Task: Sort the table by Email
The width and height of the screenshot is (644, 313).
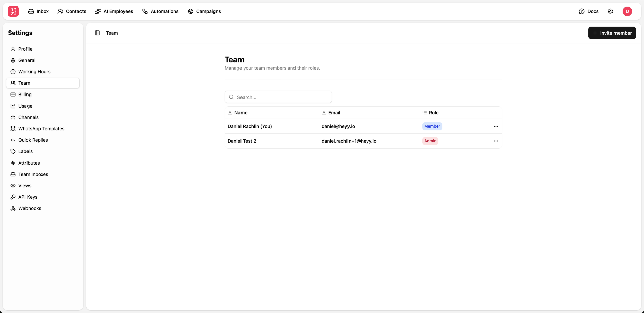Action: point(334,113)
